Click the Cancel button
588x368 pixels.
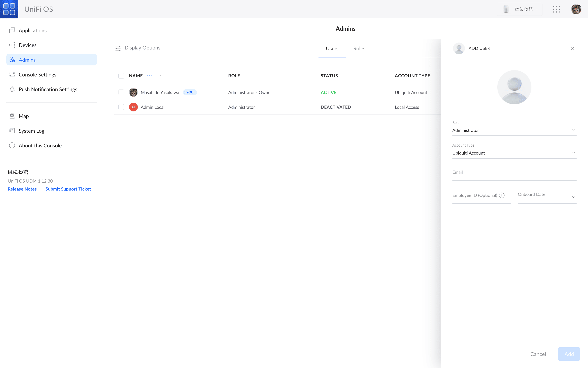coord(538,354)
